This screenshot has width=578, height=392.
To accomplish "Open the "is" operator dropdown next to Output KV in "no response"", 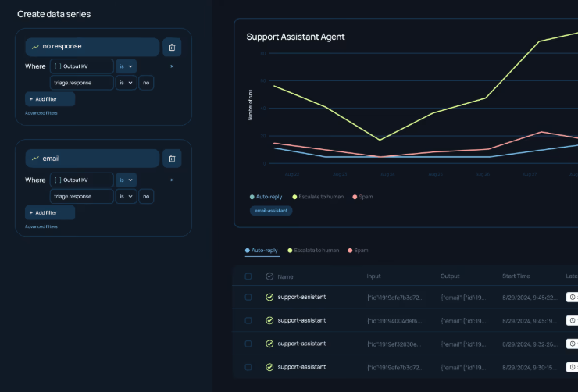I will click(126, 66).
